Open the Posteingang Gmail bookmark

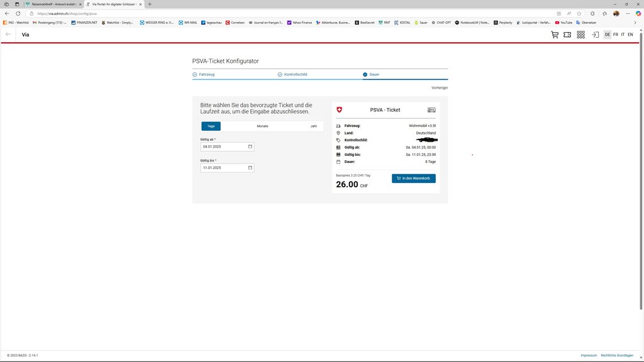point(49,23)
